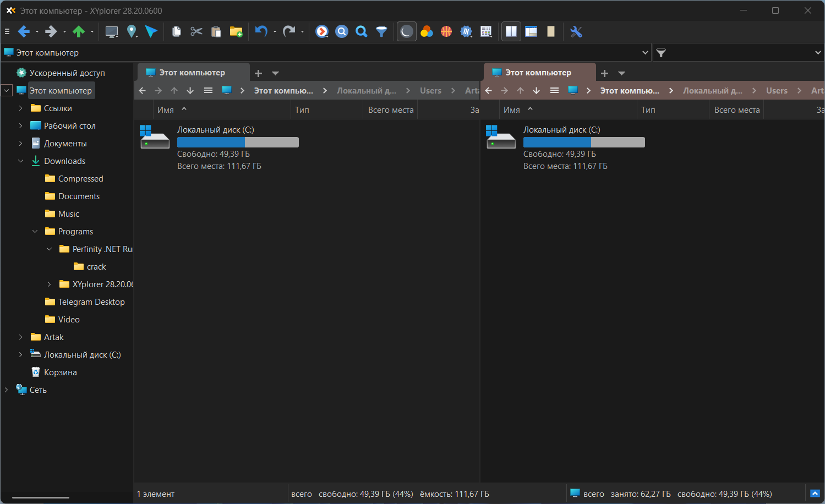
Task: Collapse the Downloads tree folder
Action: pos(21,161)
